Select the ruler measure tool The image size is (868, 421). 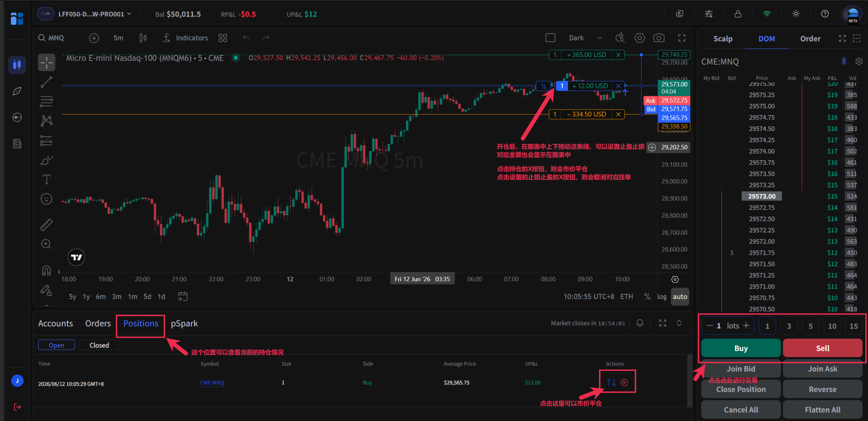(46, 225)
